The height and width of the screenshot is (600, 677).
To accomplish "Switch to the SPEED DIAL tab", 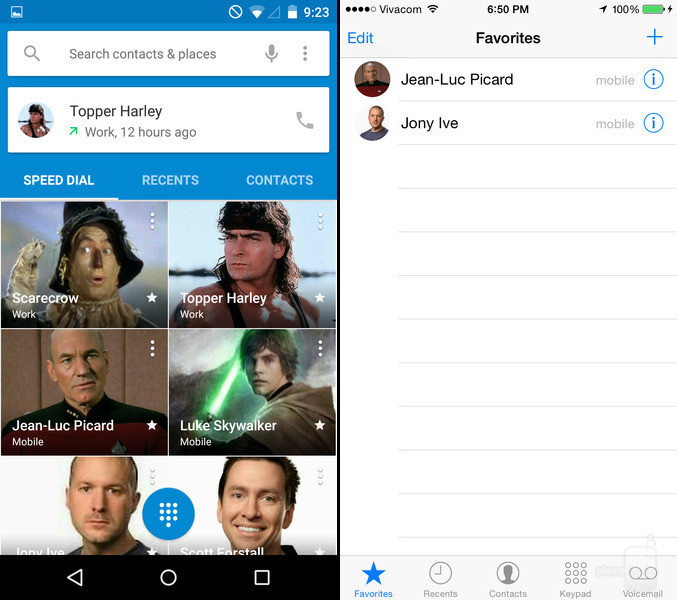I will [59, 180].
